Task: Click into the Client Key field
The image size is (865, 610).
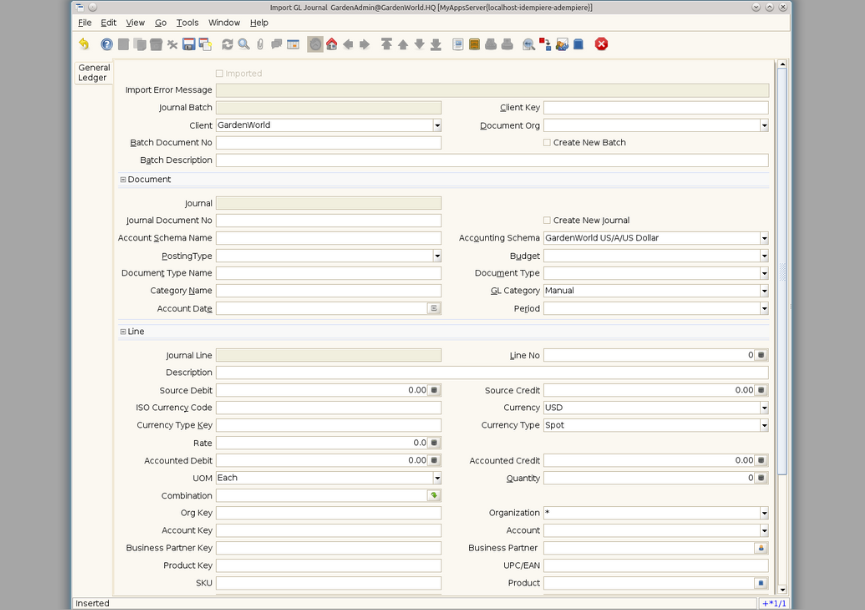Action: pyautogui.click(x=656, y=108)
